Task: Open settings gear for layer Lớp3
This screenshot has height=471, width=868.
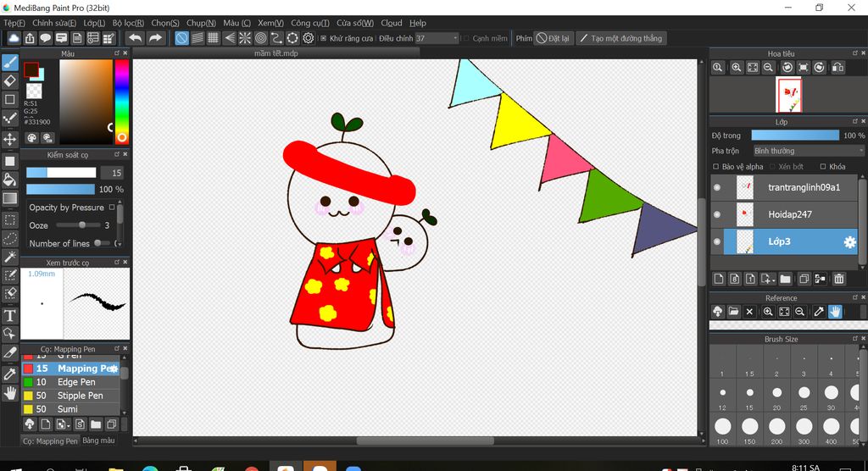Action: [x=849, y=242]
